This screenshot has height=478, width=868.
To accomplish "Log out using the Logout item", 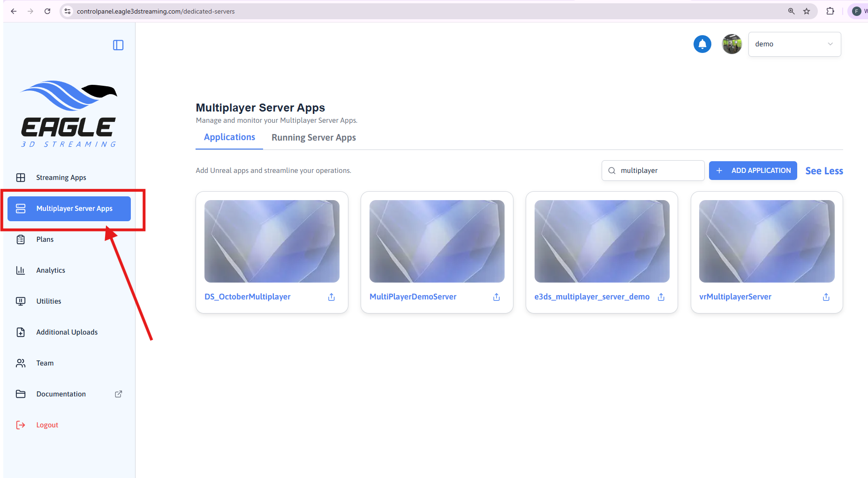I will click(47, 425).
